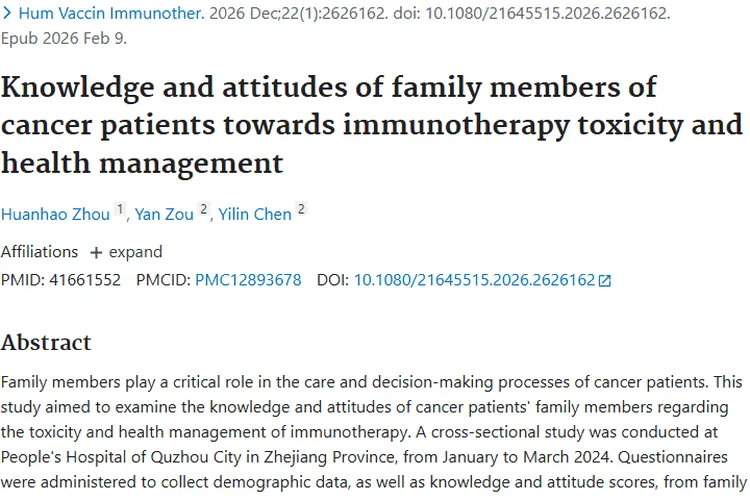Click the author name Yan Zou
This screenshot has width=750, height=500.
[x=164, y=214]
